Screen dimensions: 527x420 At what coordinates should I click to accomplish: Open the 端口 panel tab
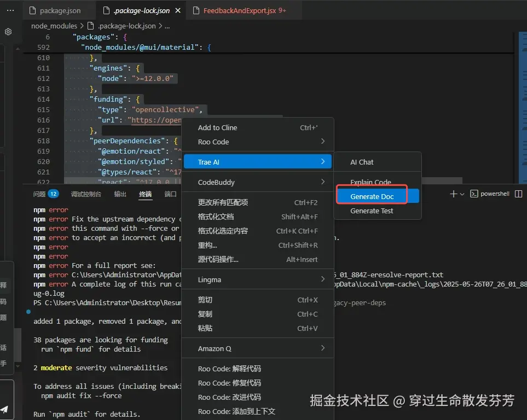pos(170,194)
